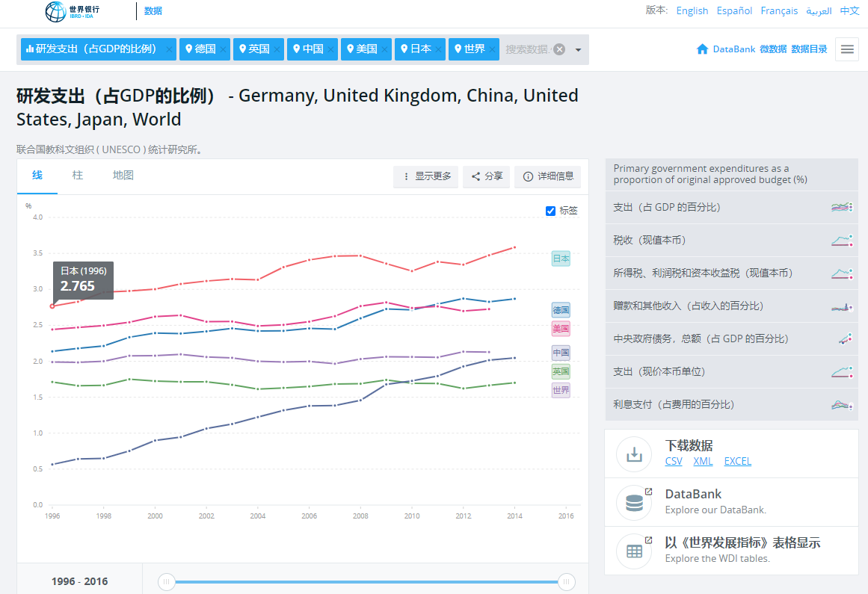Click the 详细信息 details button

click(x=548, y=176)
